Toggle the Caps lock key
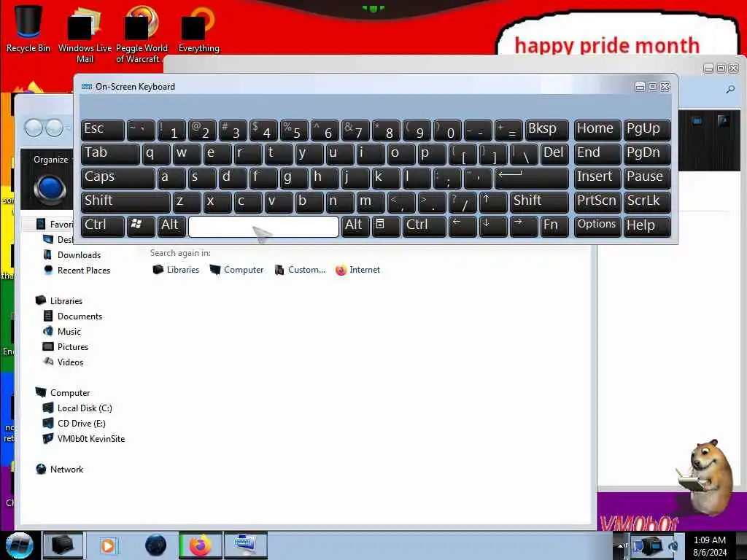Viewport: 747px width, 560px height. (117, 178)
